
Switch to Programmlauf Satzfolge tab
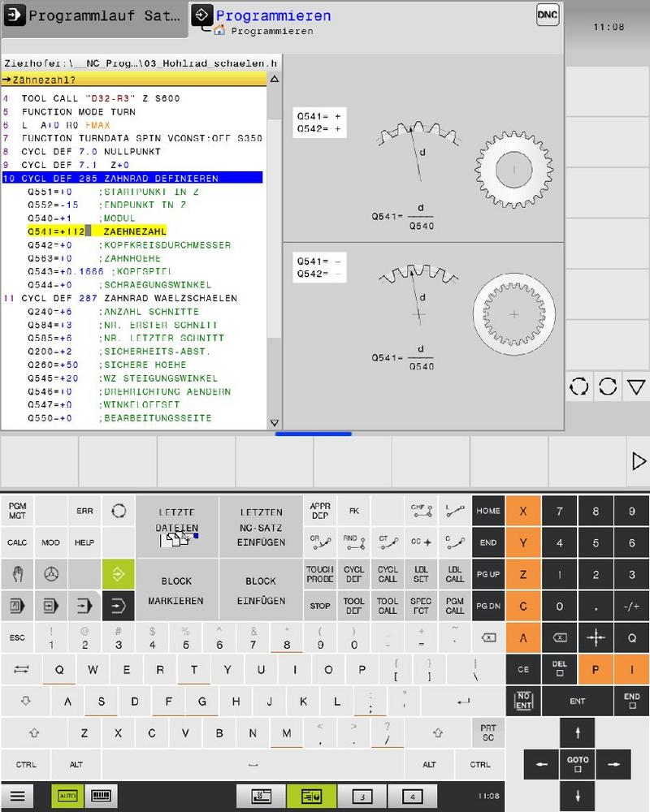point(93,16)
